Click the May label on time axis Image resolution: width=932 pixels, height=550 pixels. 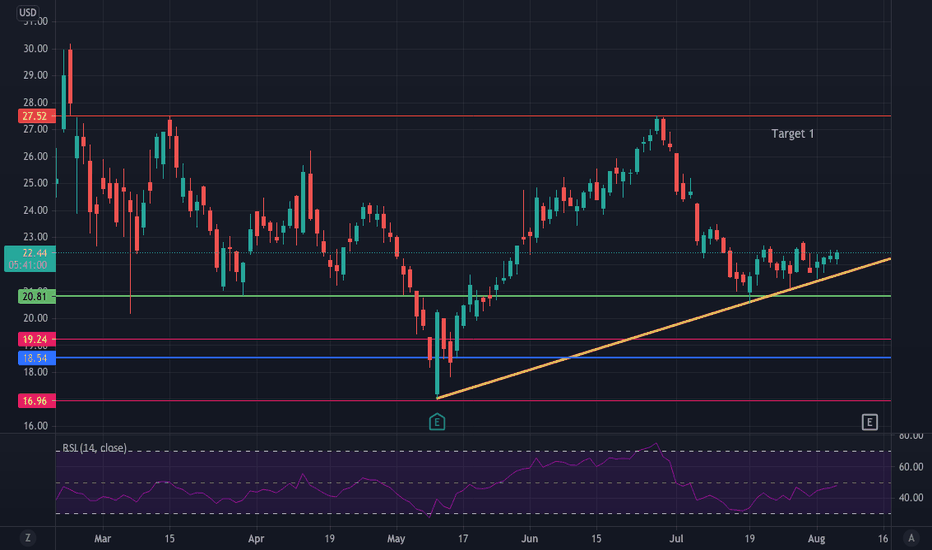point(396,539)
